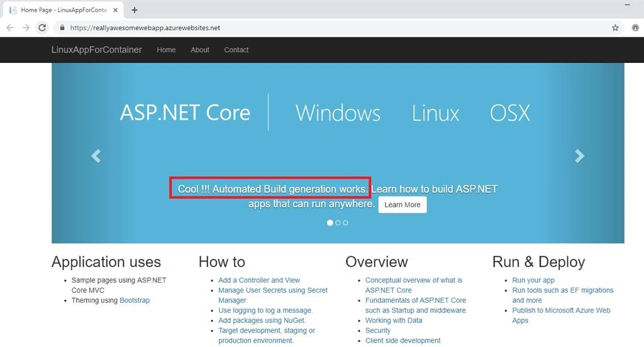Open the Home navigation item

tap(166, 50)
